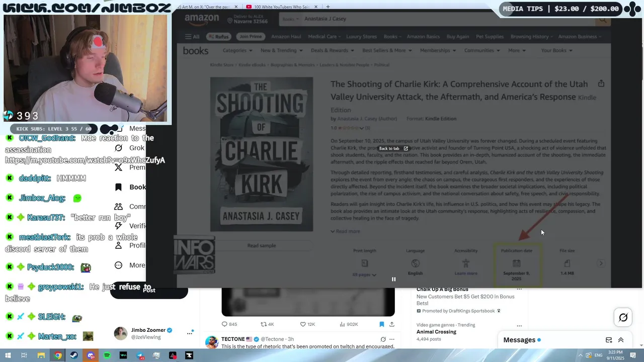Click the Post button in X sidebar

[x=149, y=290]
